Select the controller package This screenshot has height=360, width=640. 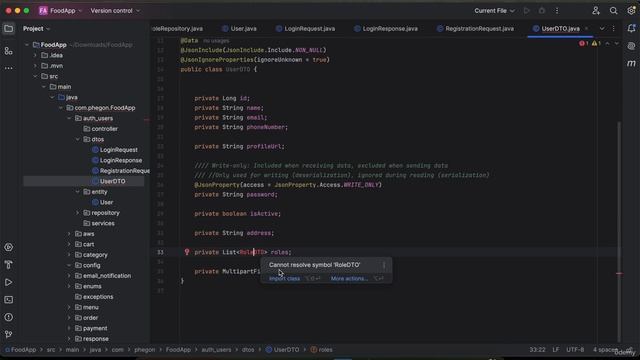point(104,129)
